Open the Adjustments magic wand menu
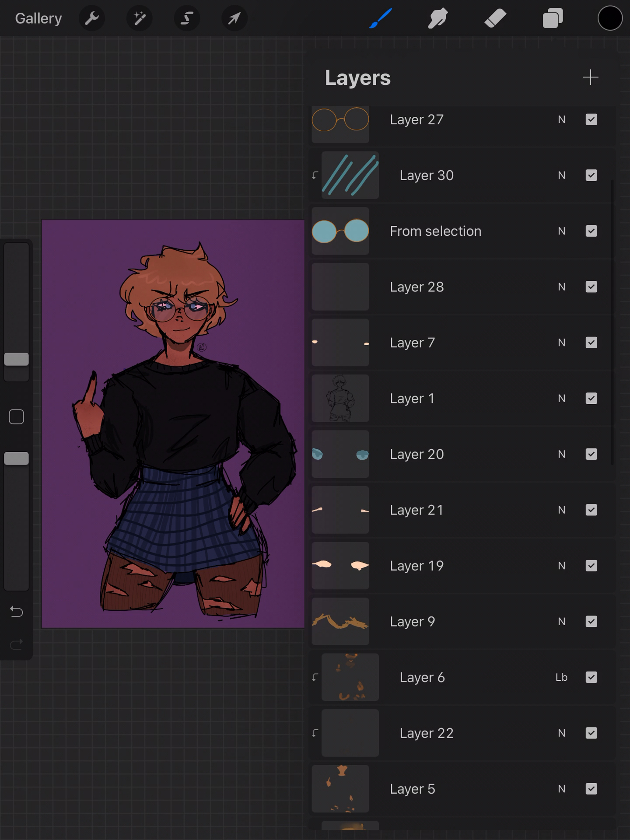 click(x=140, y=18)
